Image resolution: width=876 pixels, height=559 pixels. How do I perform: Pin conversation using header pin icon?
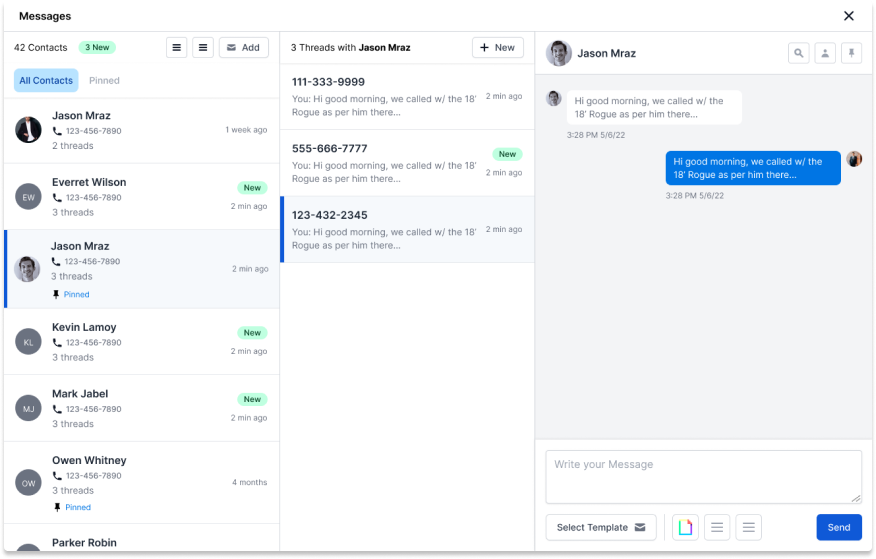point(851,53)
